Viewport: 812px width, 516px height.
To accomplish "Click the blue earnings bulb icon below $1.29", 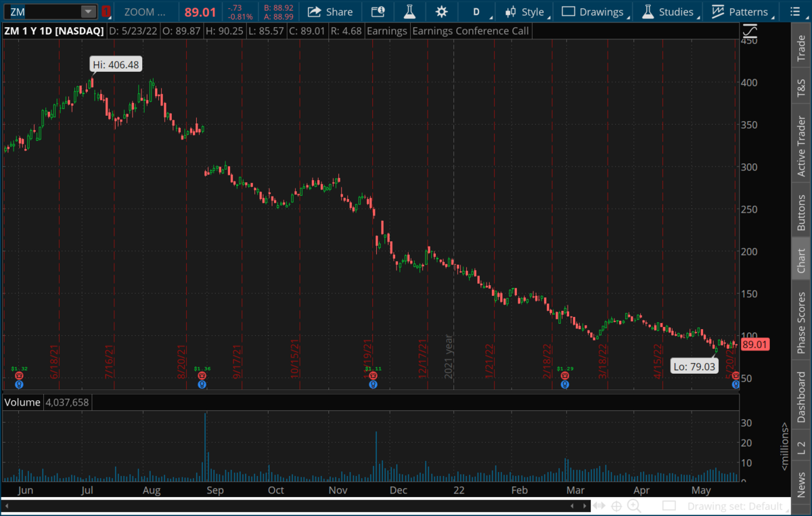I will point(565,385).
